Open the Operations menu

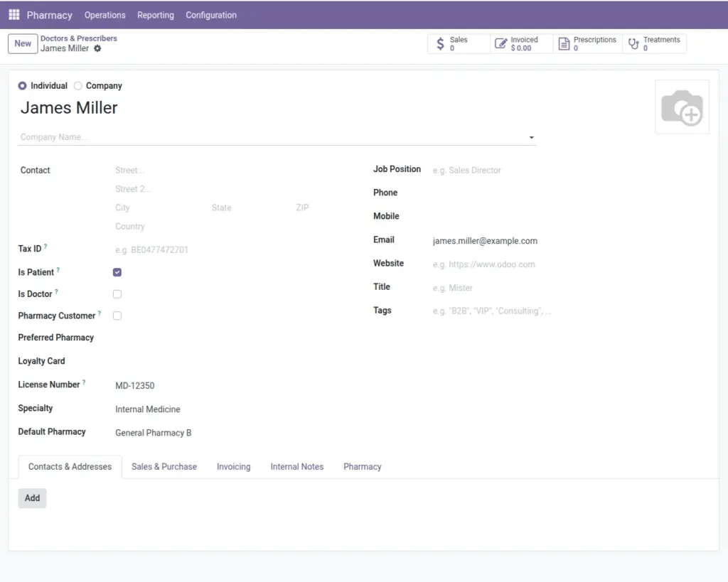click(105, 15)
